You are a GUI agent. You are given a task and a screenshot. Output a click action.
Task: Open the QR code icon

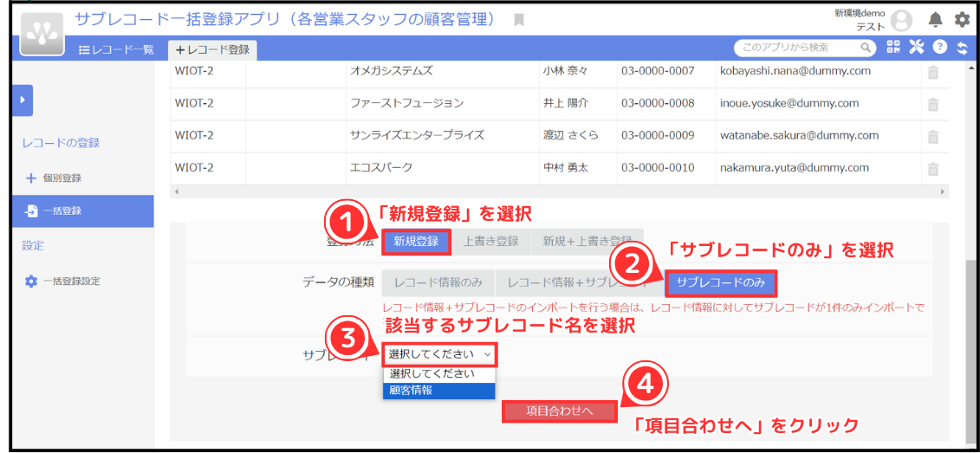point(893,47)
